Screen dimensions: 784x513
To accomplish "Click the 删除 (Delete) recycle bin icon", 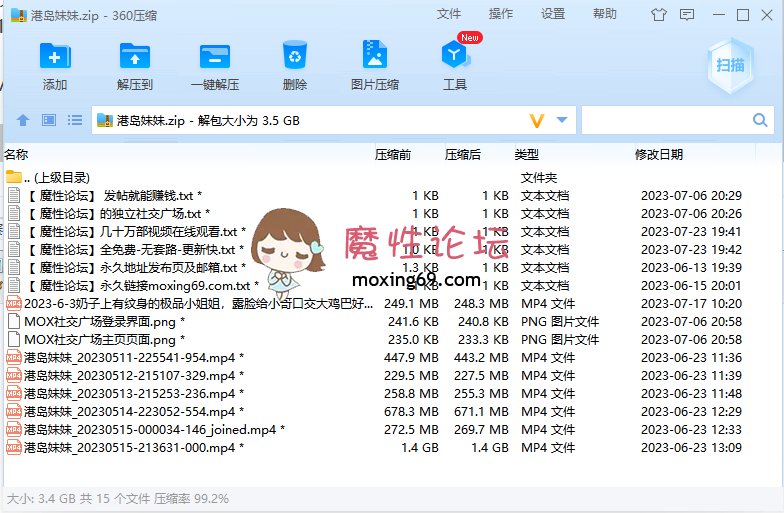I will [294, 55].
